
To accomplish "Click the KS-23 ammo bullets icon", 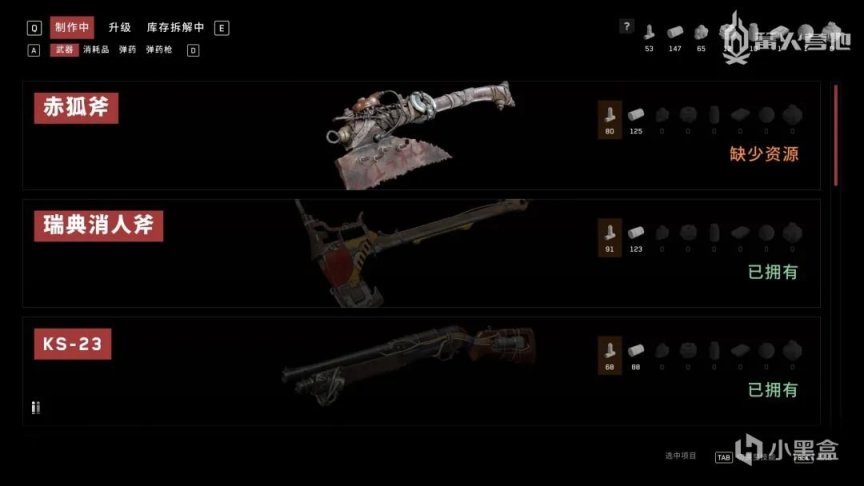I will [36, 407].
